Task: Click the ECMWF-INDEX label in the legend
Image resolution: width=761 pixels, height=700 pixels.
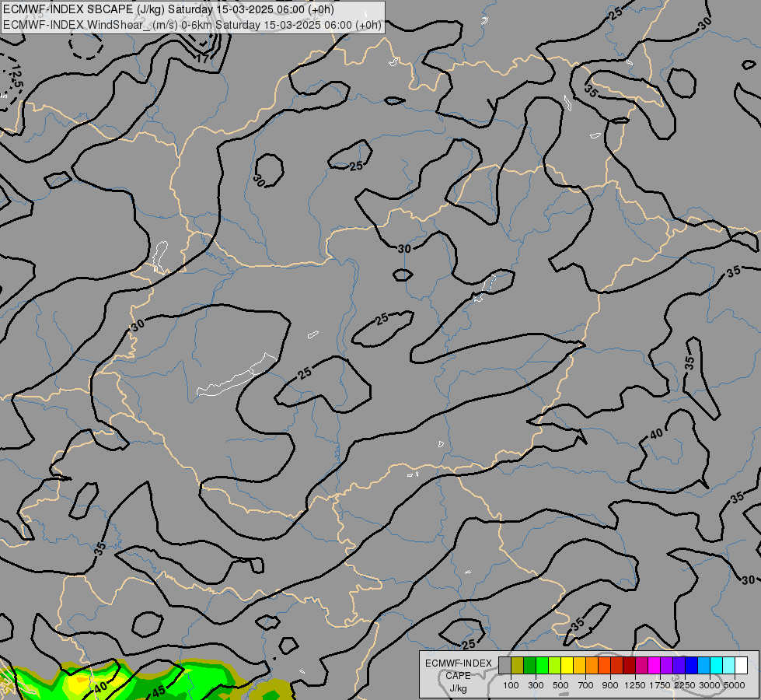Action: [x=459, y=663]
